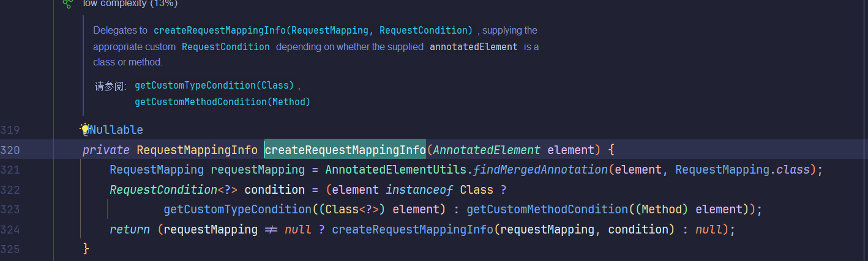Open getCustomMethodCondition(Method) see-also link
The height and width of the screenshot is (261, 868).
pos(222,101)
